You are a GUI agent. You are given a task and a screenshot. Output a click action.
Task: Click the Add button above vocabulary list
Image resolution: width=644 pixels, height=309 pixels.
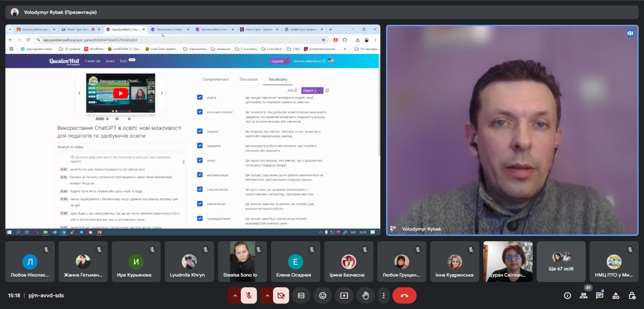pos(292,90)
